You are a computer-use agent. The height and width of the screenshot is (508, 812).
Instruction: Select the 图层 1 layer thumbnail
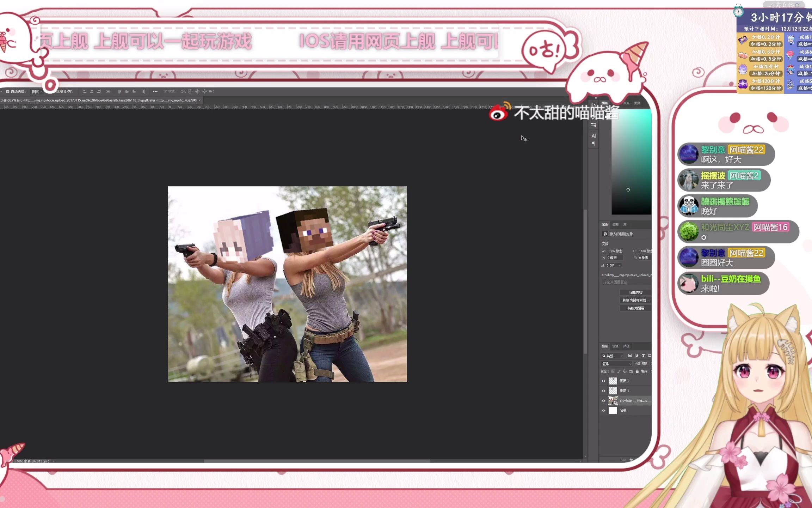pyautogui.click(x=613, y=391)
